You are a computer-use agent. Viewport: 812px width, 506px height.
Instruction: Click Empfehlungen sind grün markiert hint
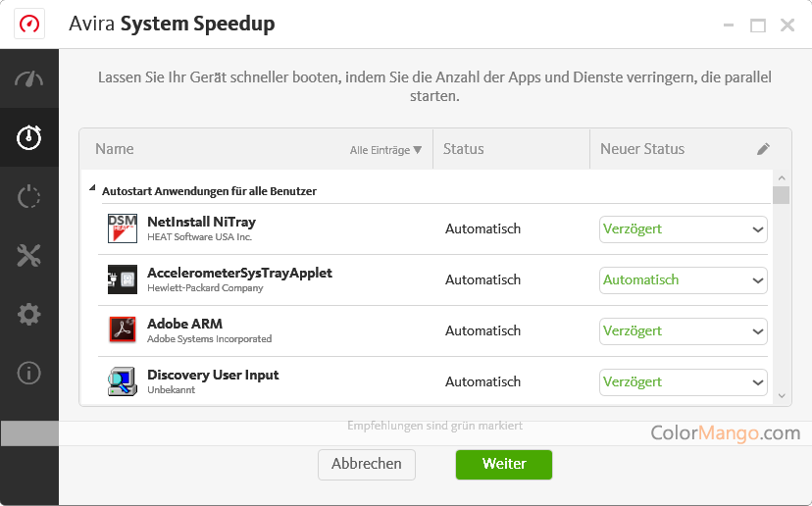point(434,426)
